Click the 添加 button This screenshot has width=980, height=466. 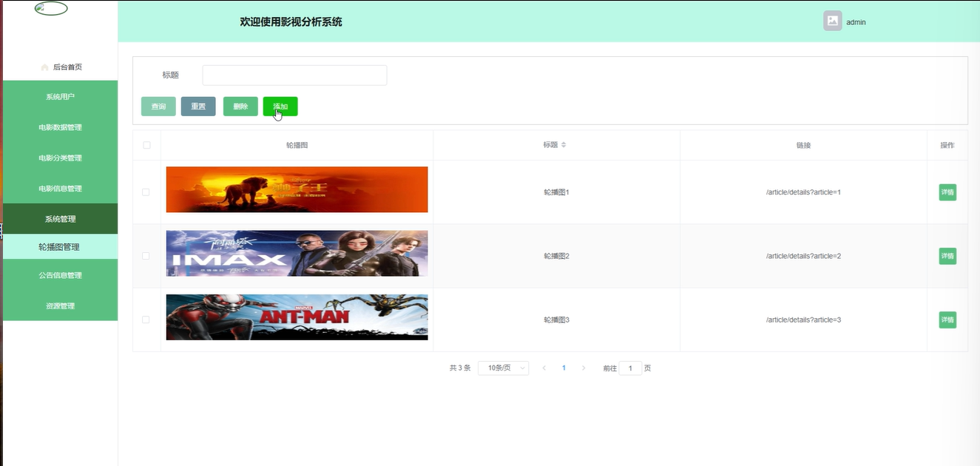280,107
